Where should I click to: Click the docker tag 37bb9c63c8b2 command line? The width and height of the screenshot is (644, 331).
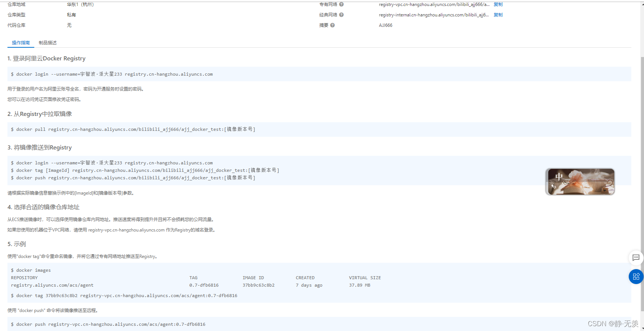pos(124,296)
